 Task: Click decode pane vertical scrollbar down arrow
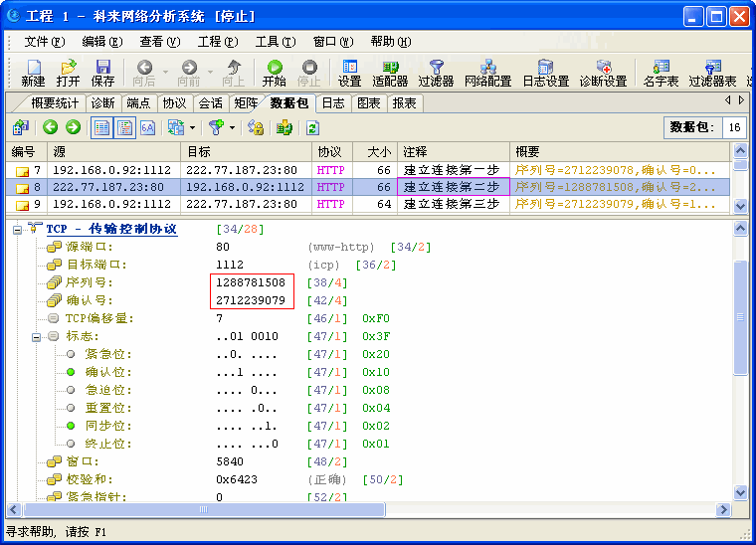[740, 492]
